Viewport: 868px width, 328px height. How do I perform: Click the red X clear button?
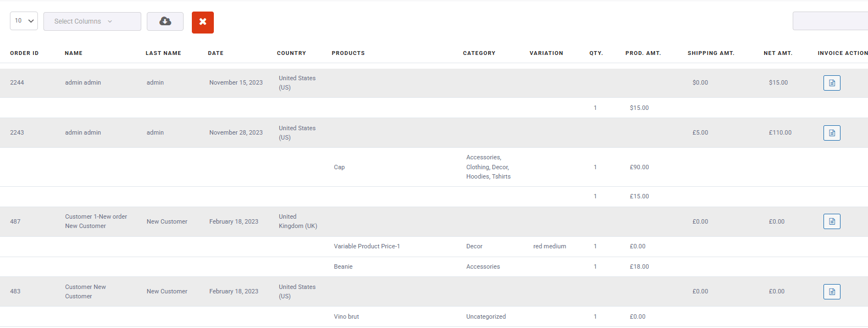pyautogui.click(x=202, y=22)
